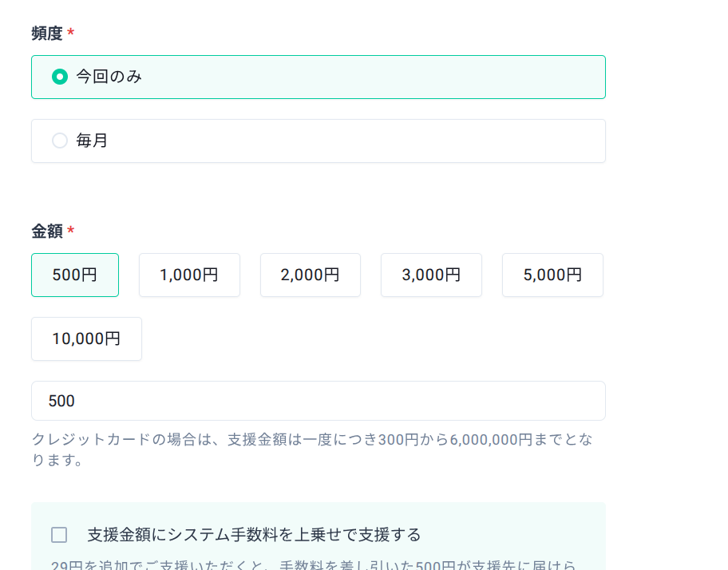728x570 pixels.
Task: Click the 今回のみ option label text
Action: pos(109,77)
